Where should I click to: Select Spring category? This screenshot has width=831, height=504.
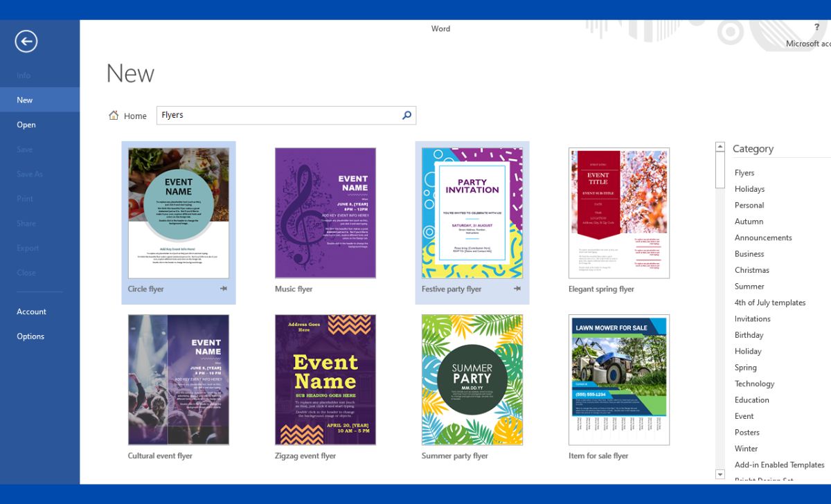[746, 368]
